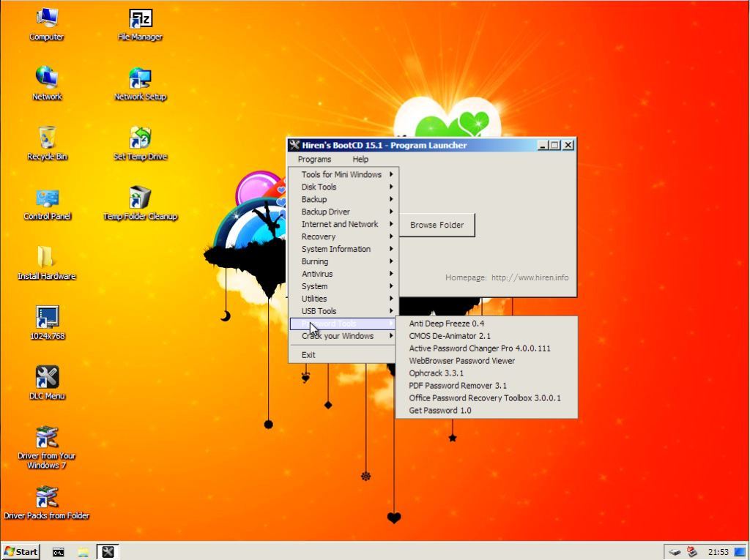This screenshot has height=560, width=750.
Task: Expand the Burning submenu
Action: [x=344, y=261]
